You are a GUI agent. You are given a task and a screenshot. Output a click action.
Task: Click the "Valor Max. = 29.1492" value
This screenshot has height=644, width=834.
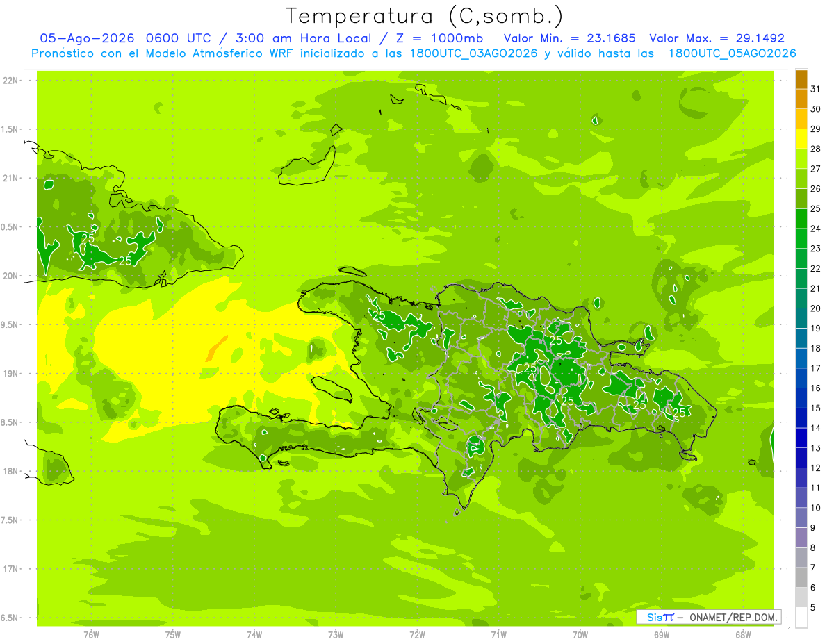click(717, 38)
